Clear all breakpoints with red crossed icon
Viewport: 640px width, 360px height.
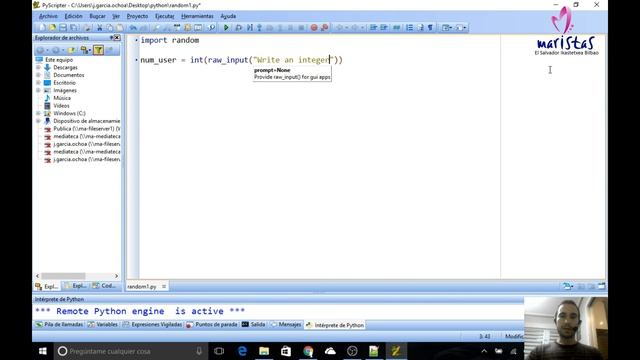point(324,28)
